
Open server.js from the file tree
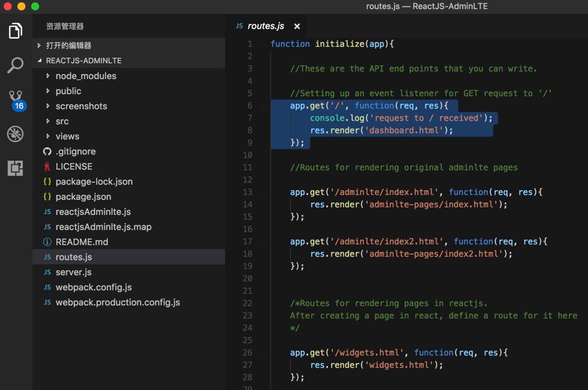click(x=73, y=273)
